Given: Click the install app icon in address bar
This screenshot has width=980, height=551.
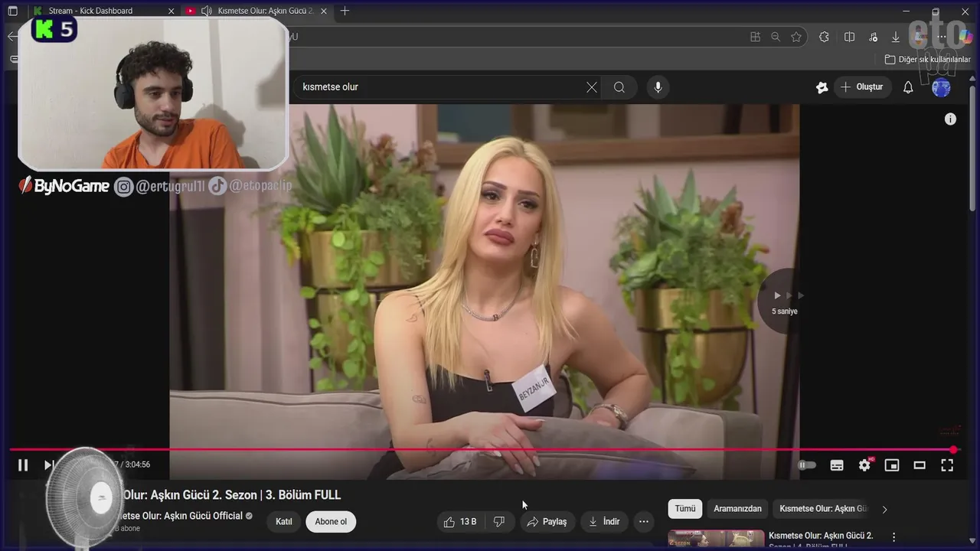Looking at the screenshot, I should pos(756,37).
